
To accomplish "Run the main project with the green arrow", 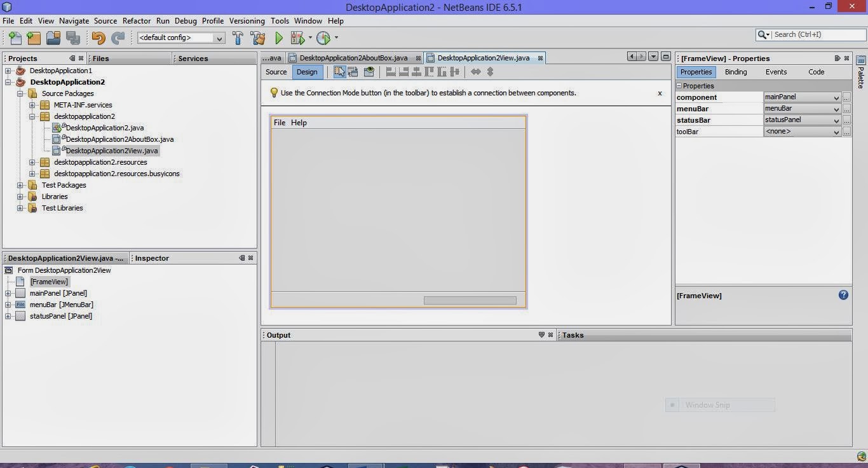I will coord(278,38).
